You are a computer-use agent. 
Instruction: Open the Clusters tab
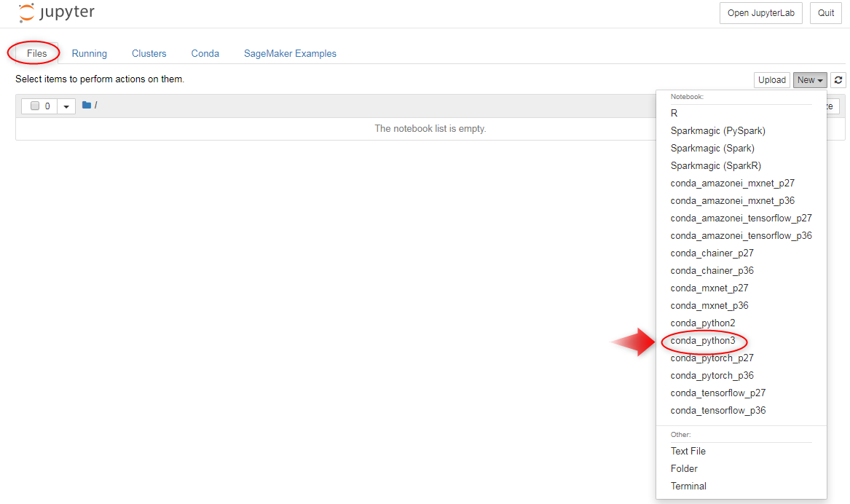pyautogui.click(x=149, y=53)
